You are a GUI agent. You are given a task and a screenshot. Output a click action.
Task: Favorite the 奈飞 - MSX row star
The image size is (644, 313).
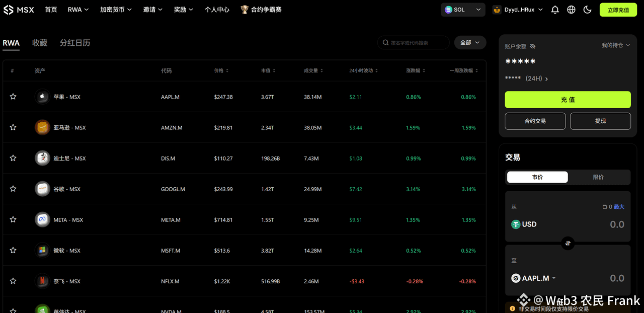click(x=13, y=281)
